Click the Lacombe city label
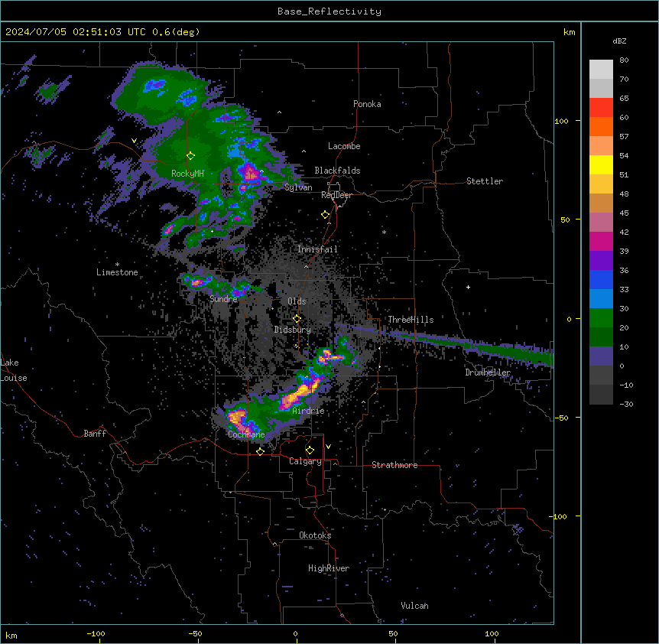The height and width of the screenshot is (644, 659). pyautogui.click(x=344, y=146)
